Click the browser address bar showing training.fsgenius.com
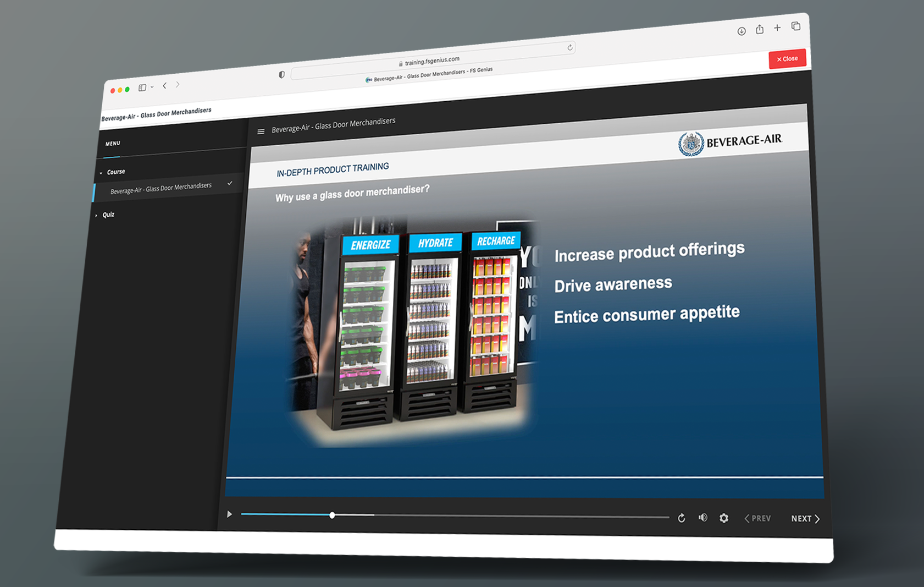This screenshot has width=924, height=587. pyautogui.click(x=432, y=60)
